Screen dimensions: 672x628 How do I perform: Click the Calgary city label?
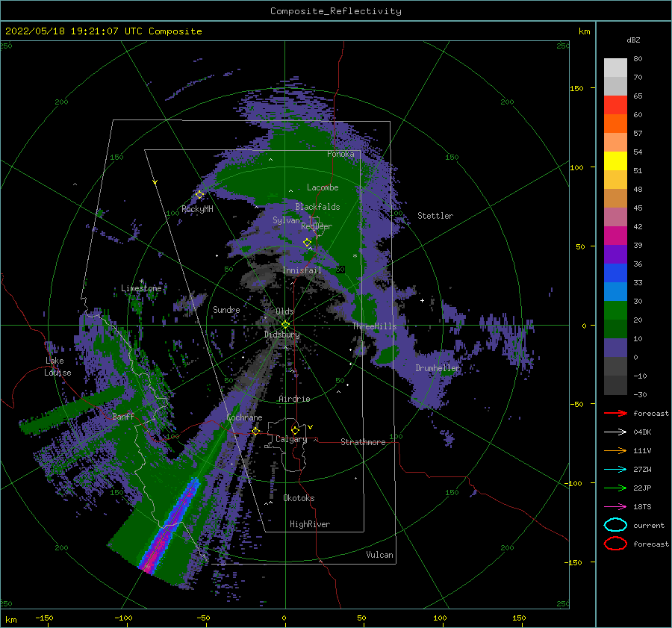point(291,439)
